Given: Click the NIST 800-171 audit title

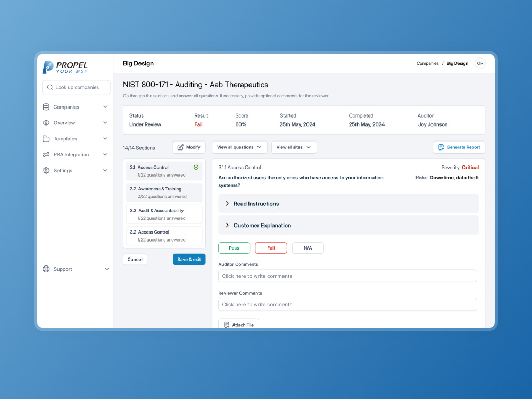Looking at the screenshot, I should [x=195, y=85].
